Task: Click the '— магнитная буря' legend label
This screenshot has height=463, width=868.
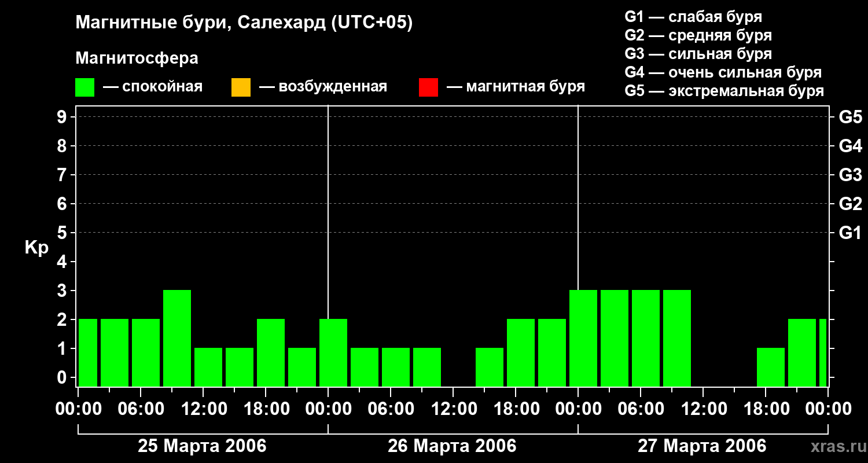Action: point(516,87)
